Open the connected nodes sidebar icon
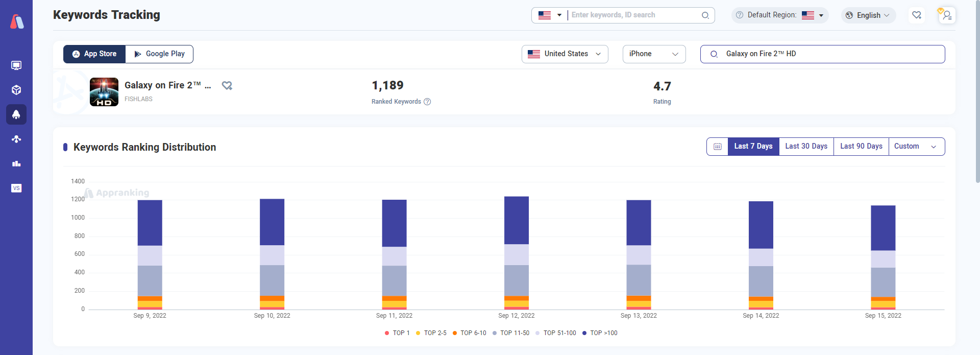 (x=16, y=139)
